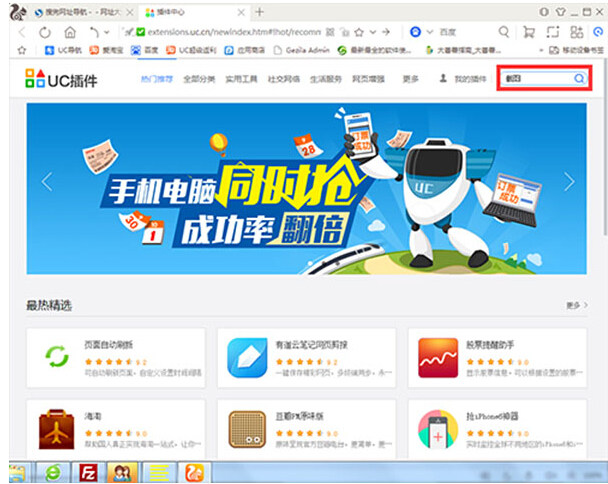Click the blue Youdao note pencil icon
Image resolution: width=608 pixels, height=484 pixels.
point(247,358)
